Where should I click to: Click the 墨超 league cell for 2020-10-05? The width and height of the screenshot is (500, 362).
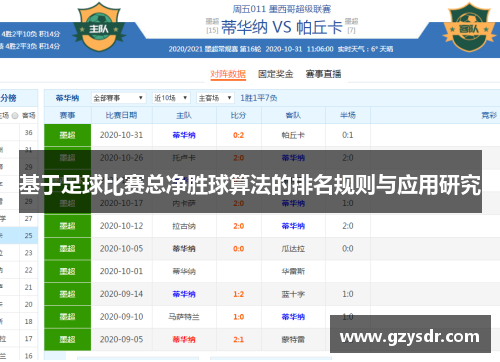[x=67, y=249]
